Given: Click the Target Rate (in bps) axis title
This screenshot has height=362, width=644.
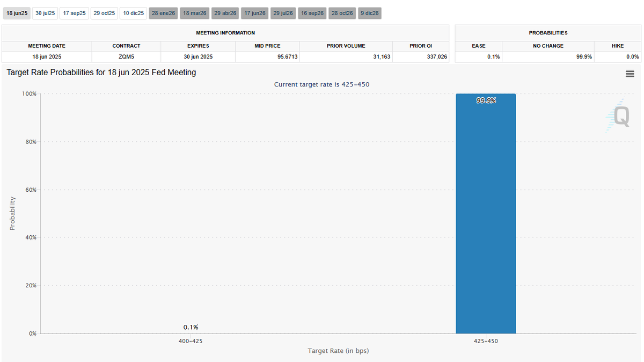Looking at the screenshot, I should (x=338, y=351).
